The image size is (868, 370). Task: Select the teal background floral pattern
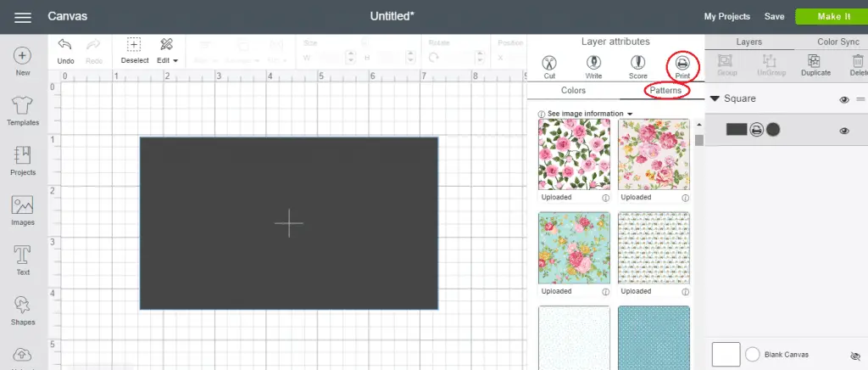[x=574, y=248]
